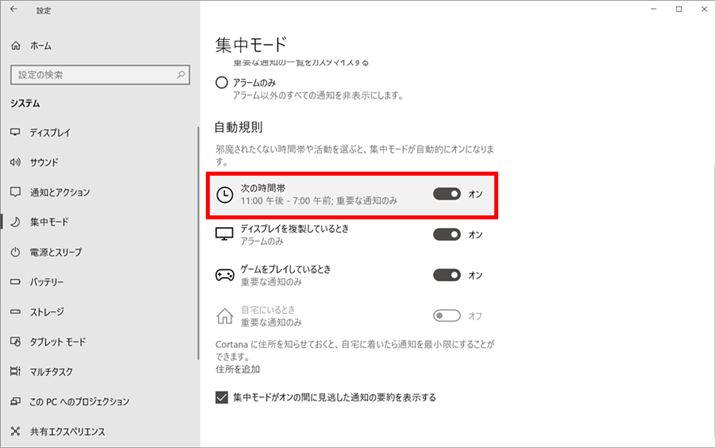Maximize the Settings window

click(679, 9)
